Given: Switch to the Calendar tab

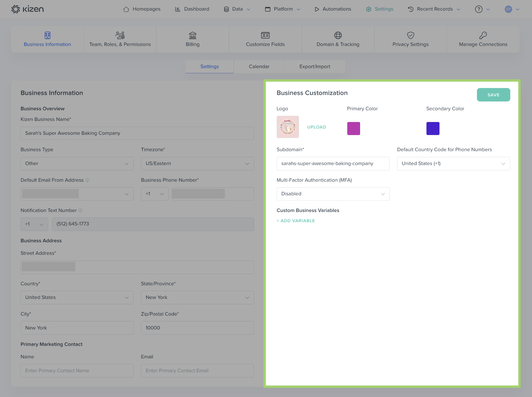Looking at the screenshot, I should coord(259,66).
